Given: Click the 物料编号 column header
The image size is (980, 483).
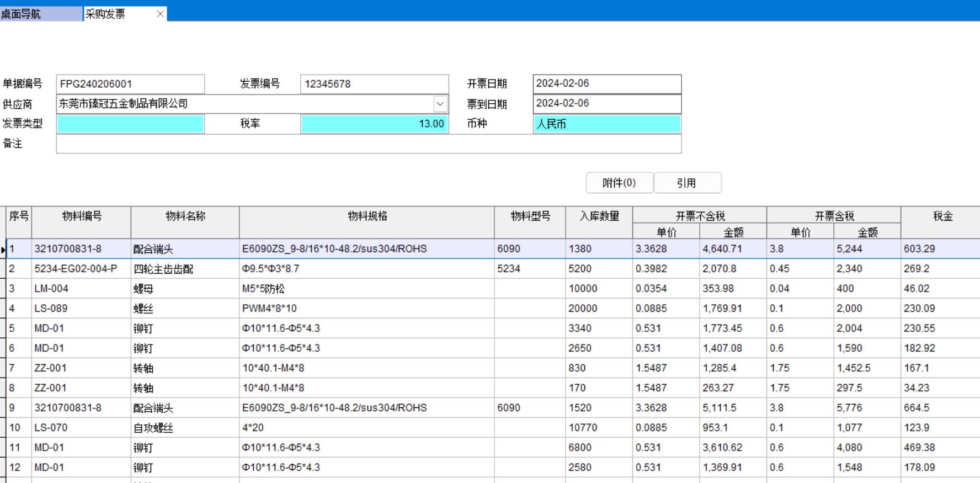Looking at the screenshot, I should click(81, 216).
